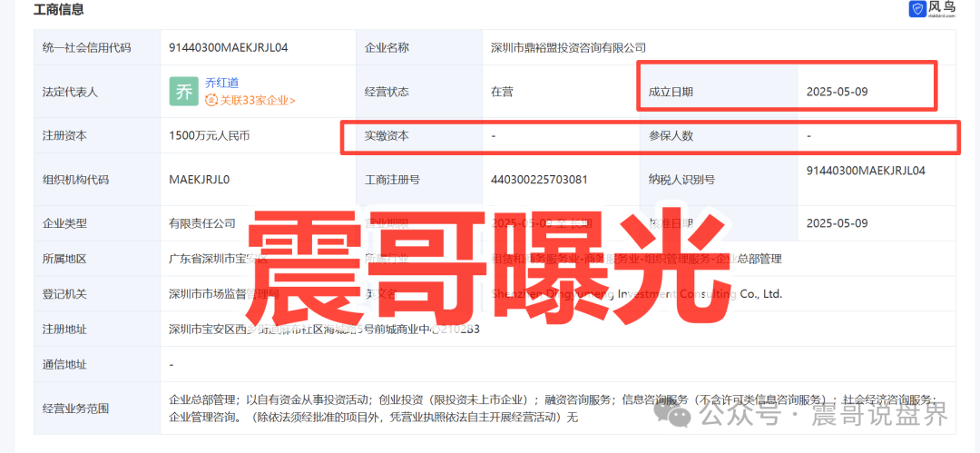Click registration number 440300225703081
This screenshot has width=980, height=453.
[539, 180]
